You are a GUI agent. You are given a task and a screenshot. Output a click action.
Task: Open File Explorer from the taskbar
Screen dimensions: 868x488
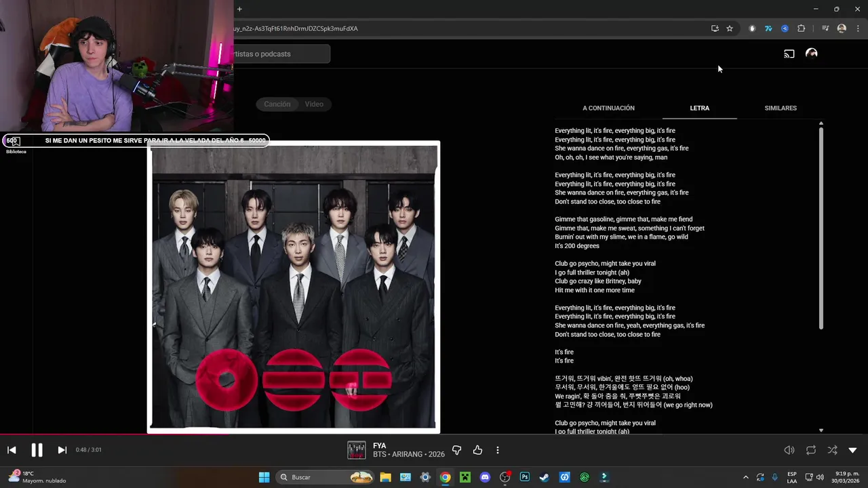tap(385, 477)
